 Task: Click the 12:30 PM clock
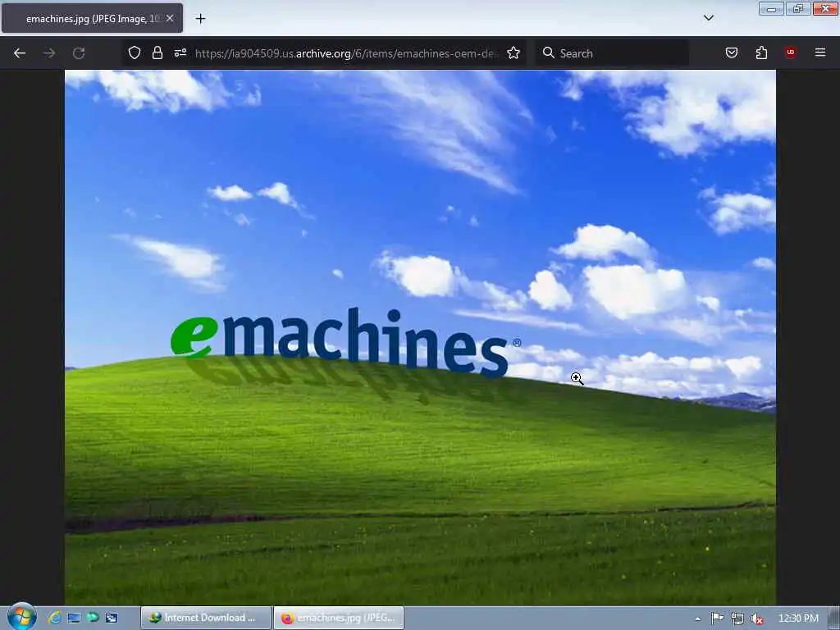coord(798,619)
